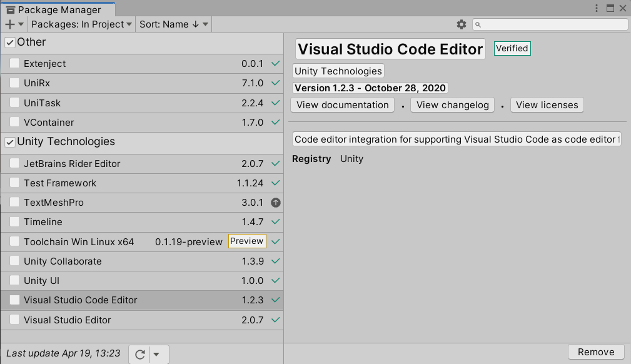Check the Unity Collaborate checkbox
Image resolution: width=631 pixels, height=364 pixels.
point(14,261)
